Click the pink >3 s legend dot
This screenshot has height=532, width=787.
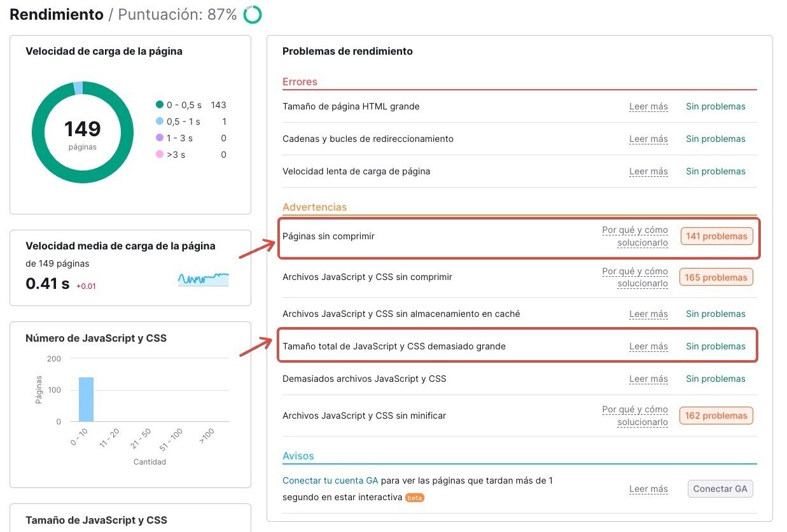pos(160,155)
